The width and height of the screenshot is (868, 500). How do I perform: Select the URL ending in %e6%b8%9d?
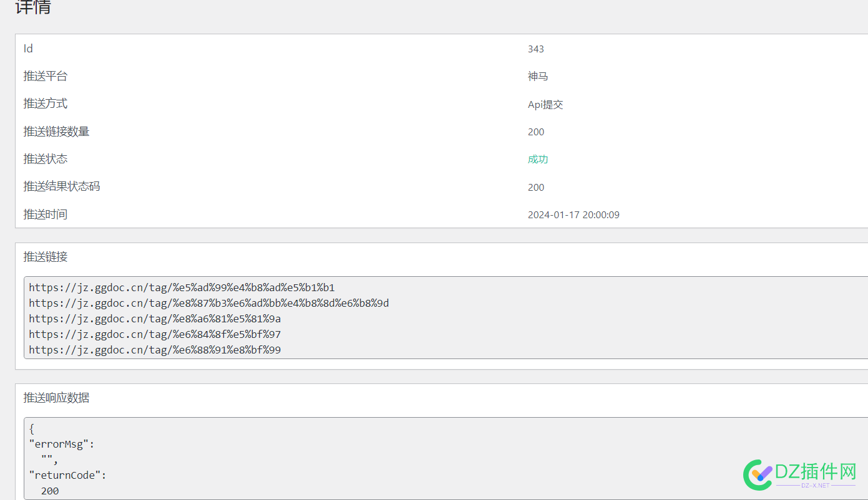click(209, 303)
